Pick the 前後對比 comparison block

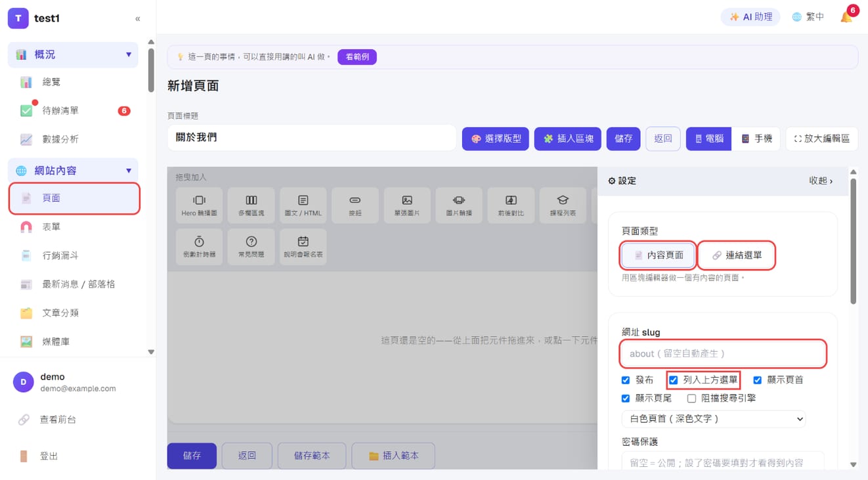click(511, 206)
